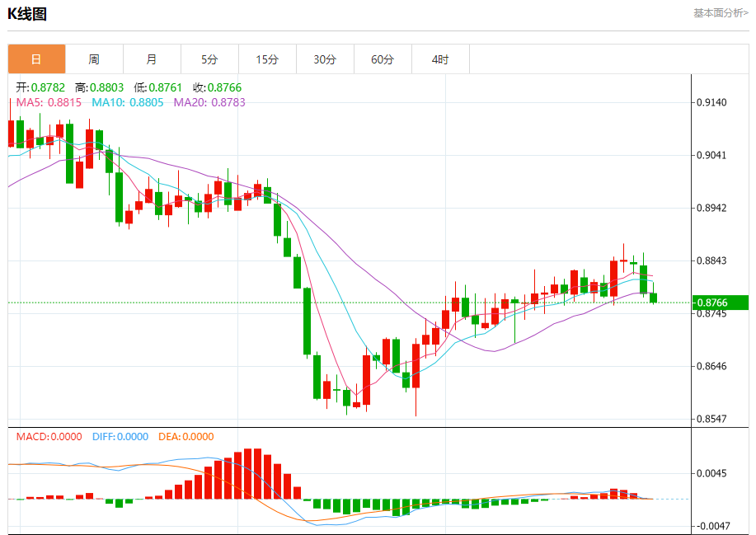Click the 0.9140 price axis label
756x535 pixels.
(x=711, y=102)
